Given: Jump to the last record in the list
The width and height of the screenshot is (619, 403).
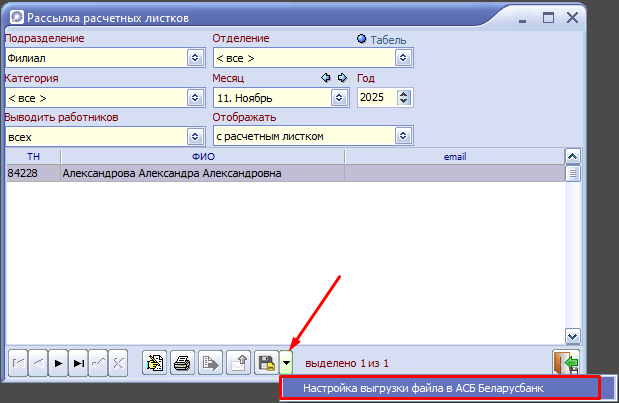Looking at the screenshot, I should tap(78, 363).
